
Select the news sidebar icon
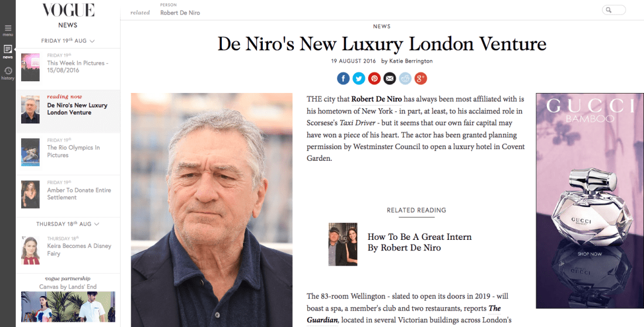(8, 51)
